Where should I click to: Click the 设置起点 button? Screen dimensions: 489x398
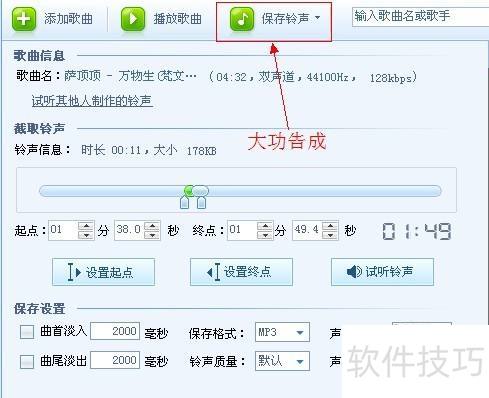(x=103, y=272)
